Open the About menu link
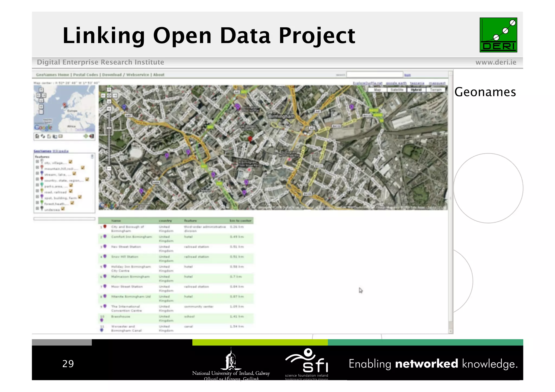The height and width of the screenshot is (392, 555). pyautogui.click(x=159, y=75)
